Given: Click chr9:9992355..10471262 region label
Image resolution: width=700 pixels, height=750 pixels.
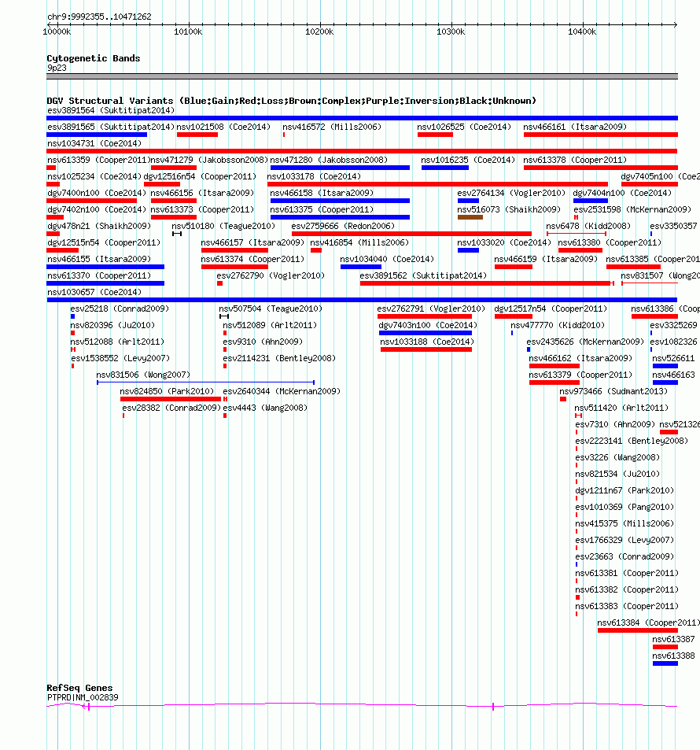Looking at the screenshot, I should 99,17.
